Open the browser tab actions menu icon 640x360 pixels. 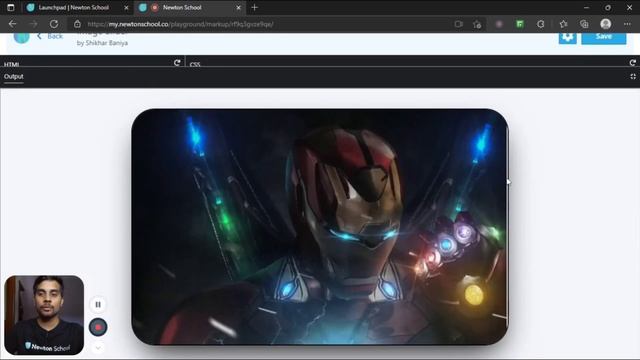coord(11,7)
